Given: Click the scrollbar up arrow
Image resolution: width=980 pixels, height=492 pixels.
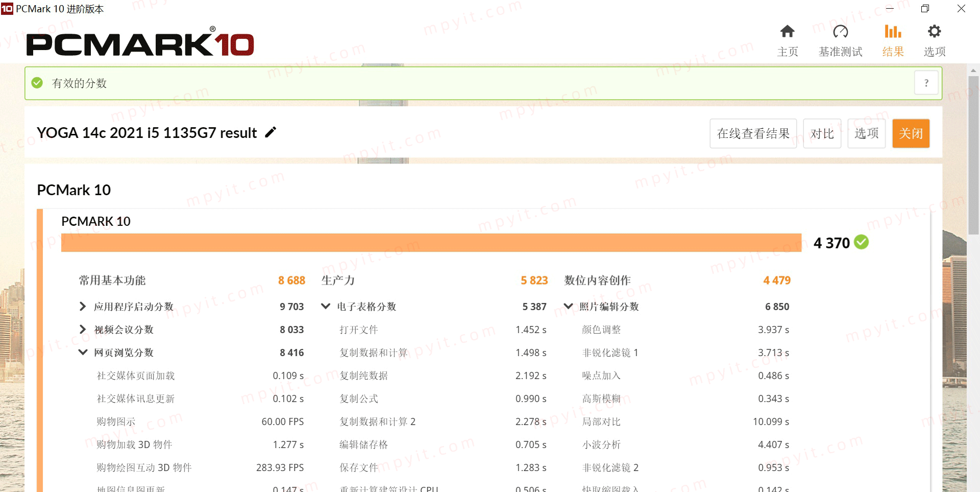Looking at the screenshot, I should point(973,71).
